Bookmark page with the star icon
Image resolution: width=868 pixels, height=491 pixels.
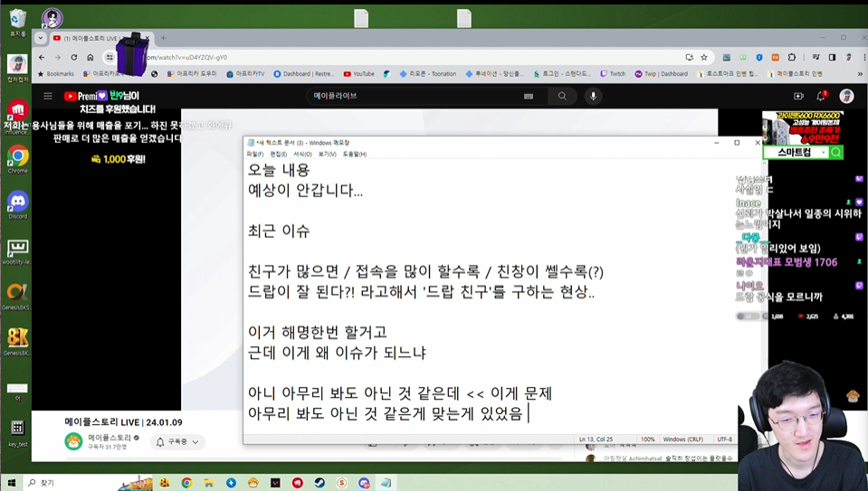703,57
